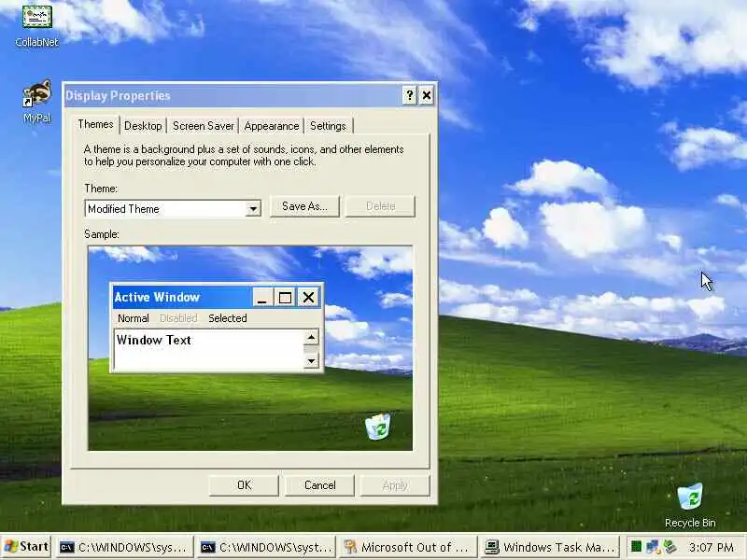Click the Theme: label

pyautogui.click(x=101, y=189)
